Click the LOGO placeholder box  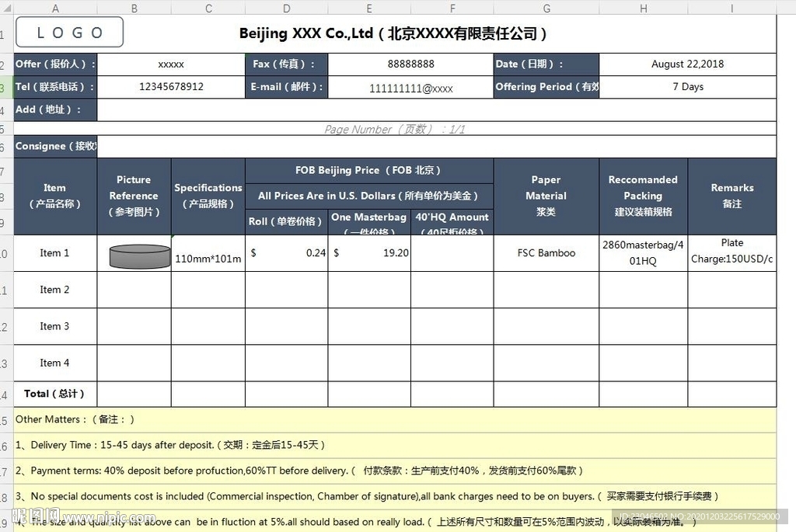tap(69, 33)
